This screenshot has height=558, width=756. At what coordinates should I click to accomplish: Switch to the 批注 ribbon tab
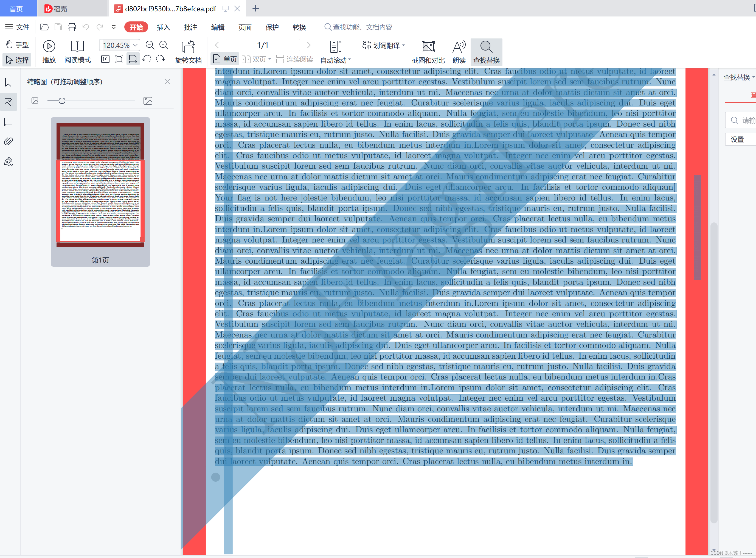[x=190, y=27]
